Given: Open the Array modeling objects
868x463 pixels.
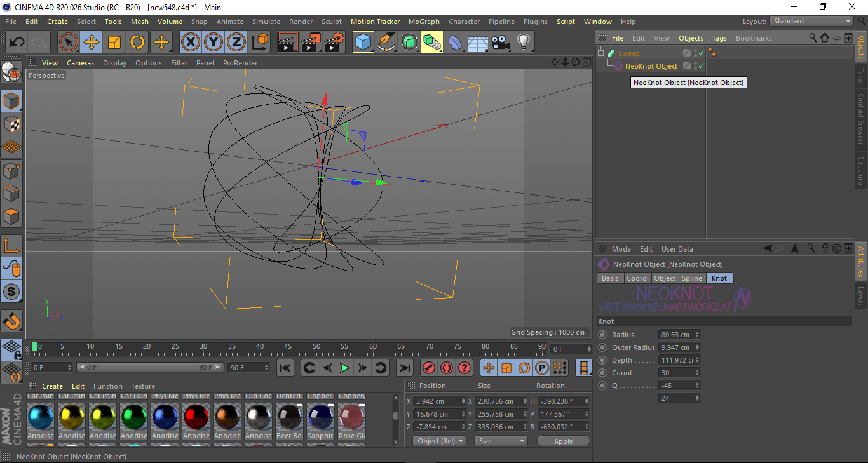Looking at the screenshot, I should (431, 43).
